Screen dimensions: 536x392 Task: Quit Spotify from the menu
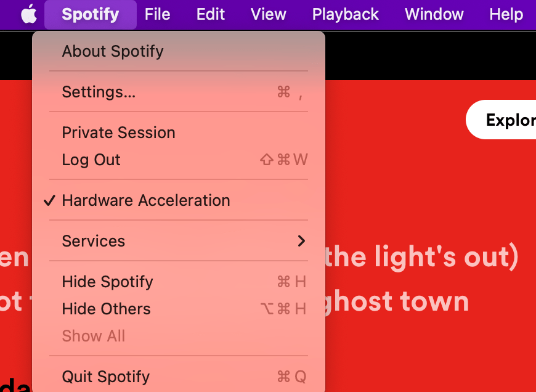coord(106,377)
